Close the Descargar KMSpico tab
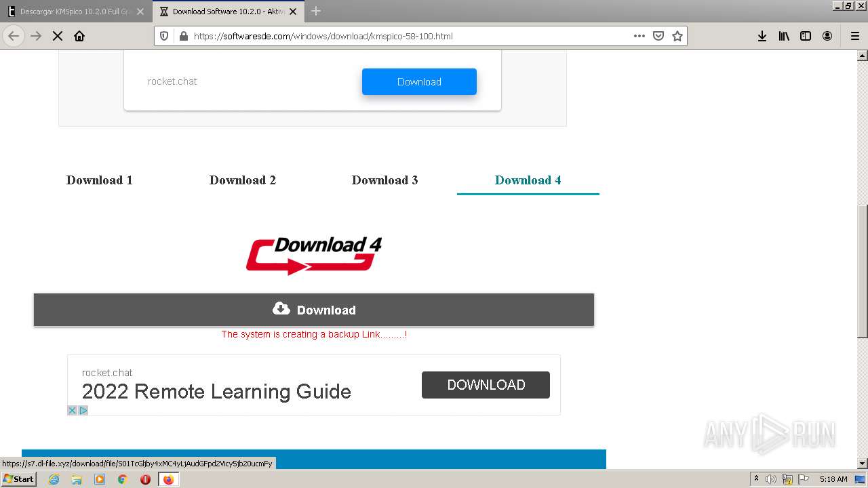Image resolution: width=868 pixels, height=488 pixels. 140,12
